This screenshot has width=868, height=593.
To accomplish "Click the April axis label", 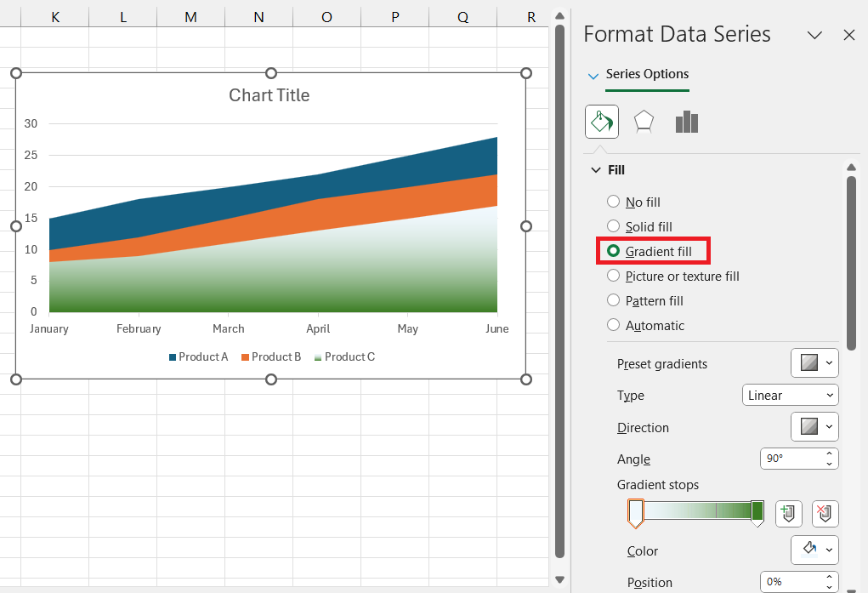I will [x=318, y=328].
